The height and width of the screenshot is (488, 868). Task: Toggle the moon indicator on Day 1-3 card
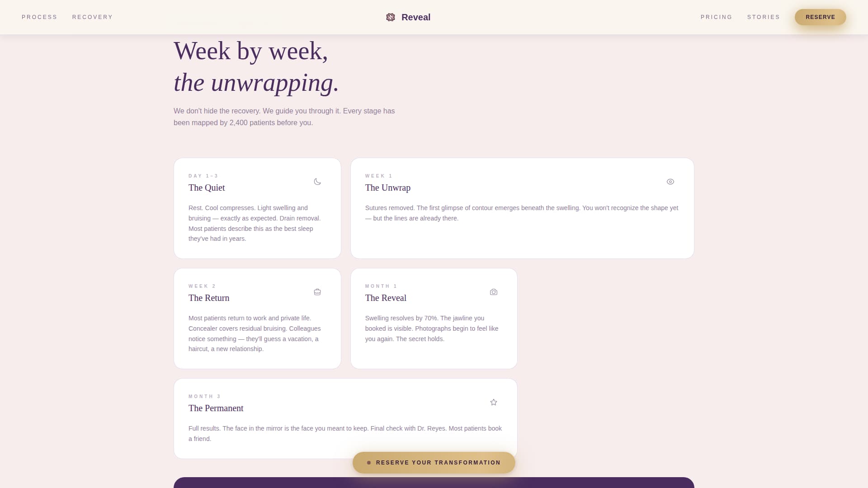pos(317,182)
